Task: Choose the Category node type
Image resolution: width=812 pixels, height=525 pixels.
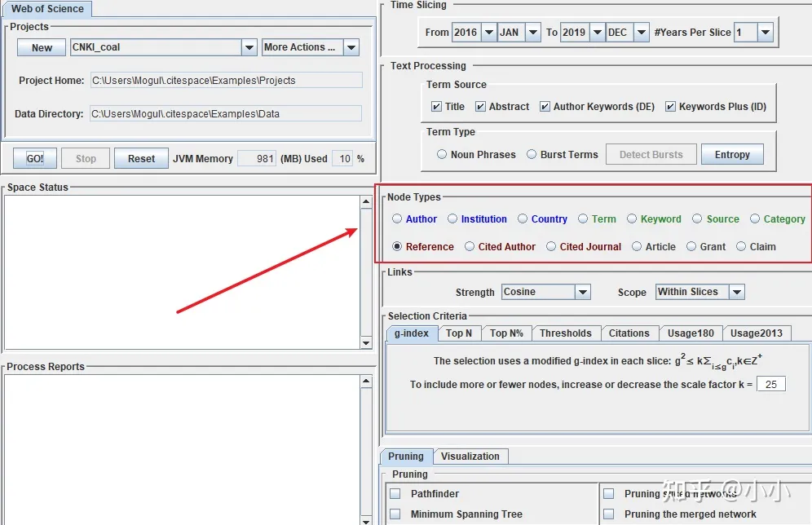Action: click(755, 218)
